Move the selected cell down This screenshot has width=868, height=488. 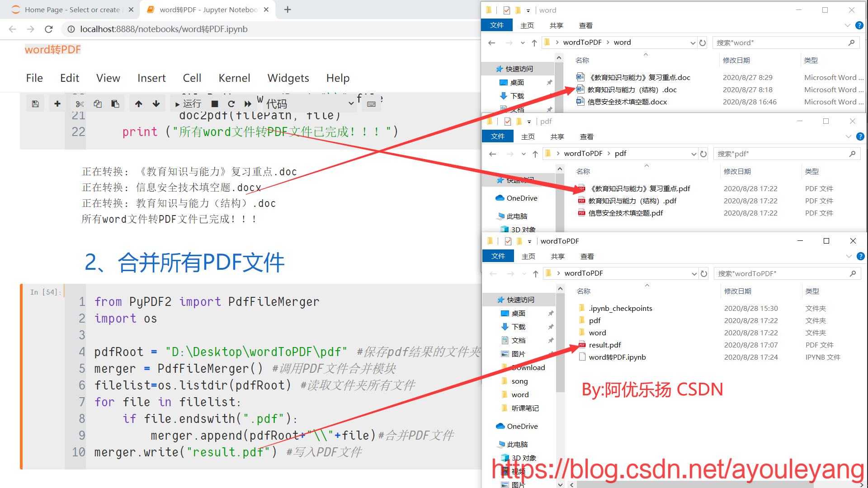[x=156, y=104]
